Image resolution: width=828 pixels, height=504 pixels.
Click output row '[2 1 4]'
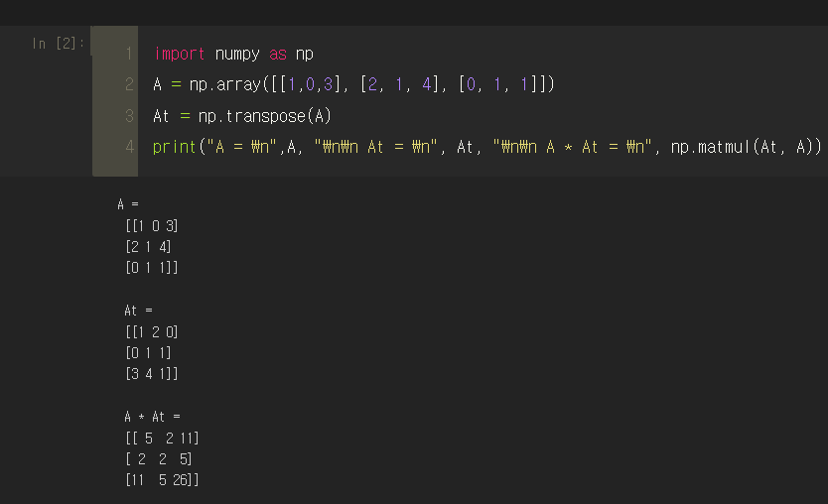pyautogui.click(x=148, y=247)
